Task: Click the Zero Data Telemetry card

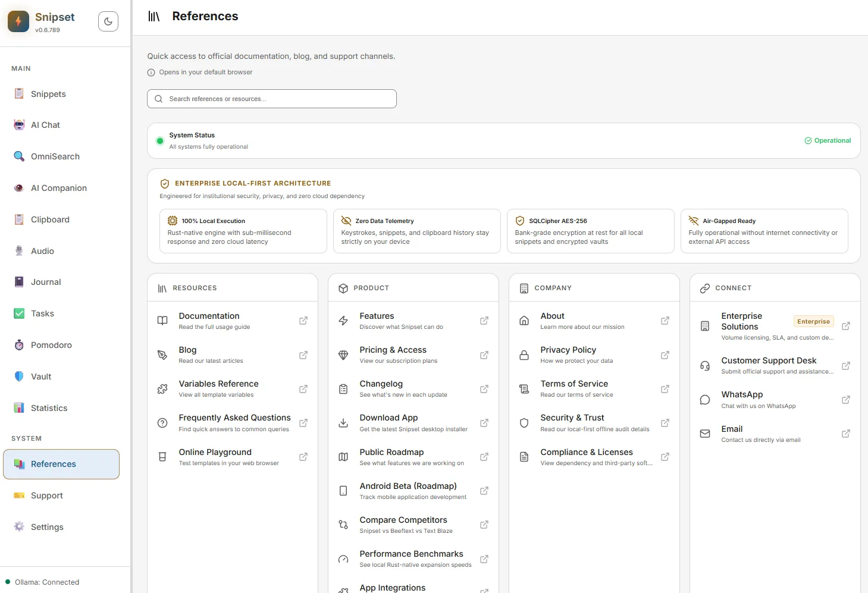Action: (x=417, y=231)
